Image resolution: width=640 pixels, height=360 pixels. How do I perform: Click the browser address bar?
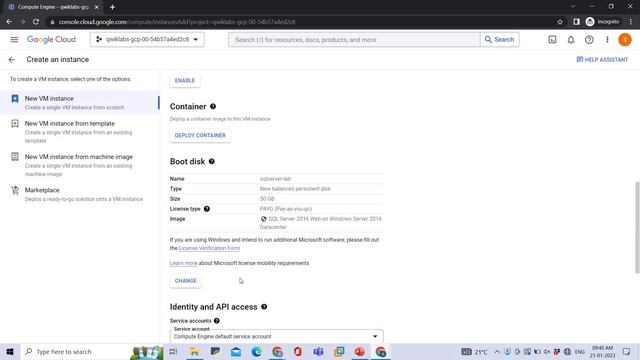pos(301,22)
